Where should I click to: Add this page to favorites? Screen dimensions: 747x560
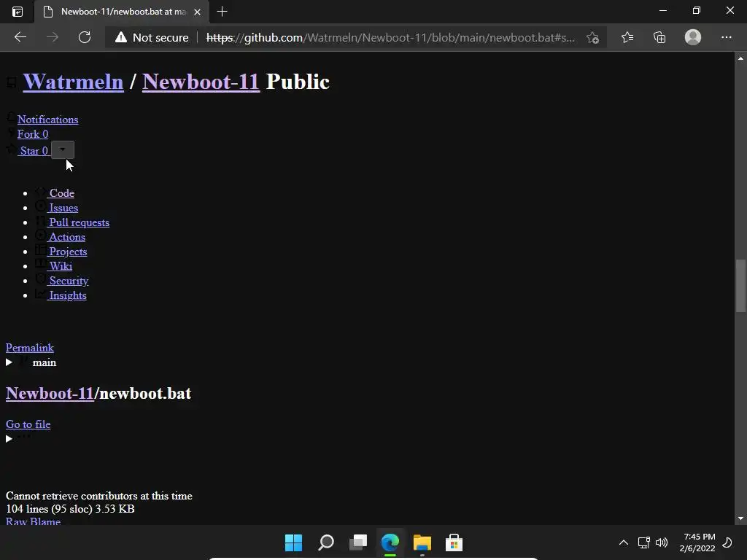point(592,38)
